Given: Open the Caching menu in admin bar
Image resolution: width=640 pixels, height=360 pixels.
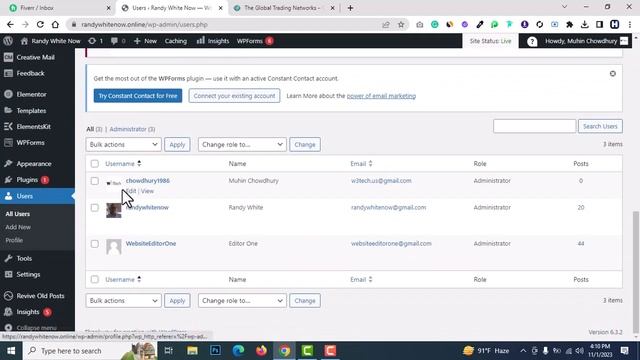Looking at the screenshot, I should click(176, 41).
